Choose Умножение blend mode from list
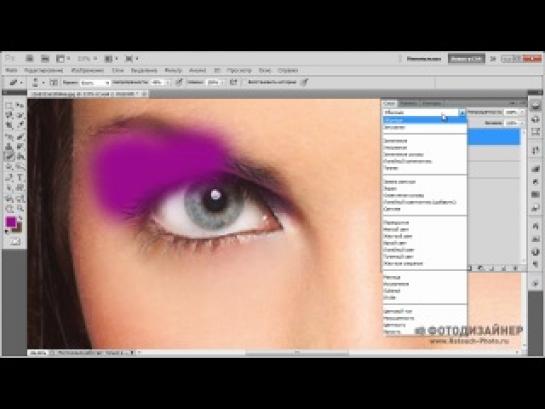The width and height of the screenshot is (545, 409). [x=396, y=147]
